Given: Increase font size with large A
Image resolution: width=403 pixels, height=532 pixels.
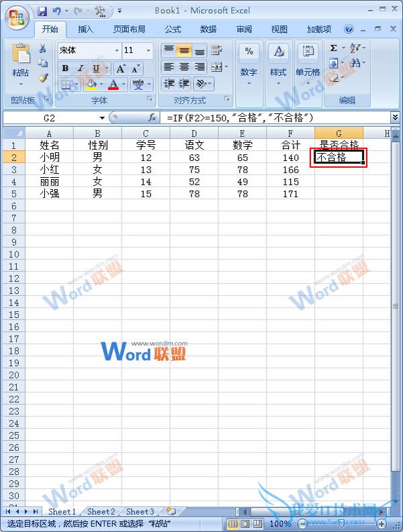Looking at the screenshot, I should 121,69.
